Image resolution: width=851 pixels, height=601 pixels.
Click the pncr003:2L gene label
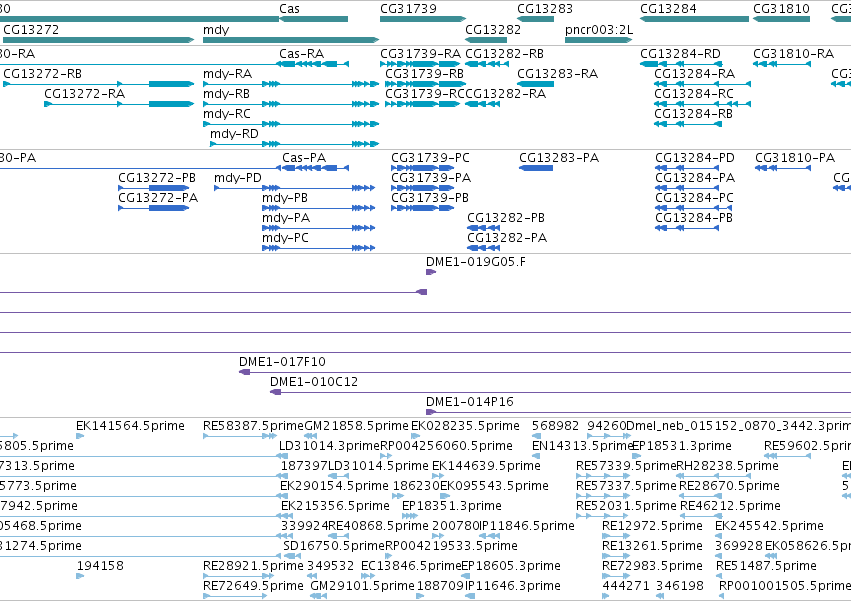[x=599, y=29]
